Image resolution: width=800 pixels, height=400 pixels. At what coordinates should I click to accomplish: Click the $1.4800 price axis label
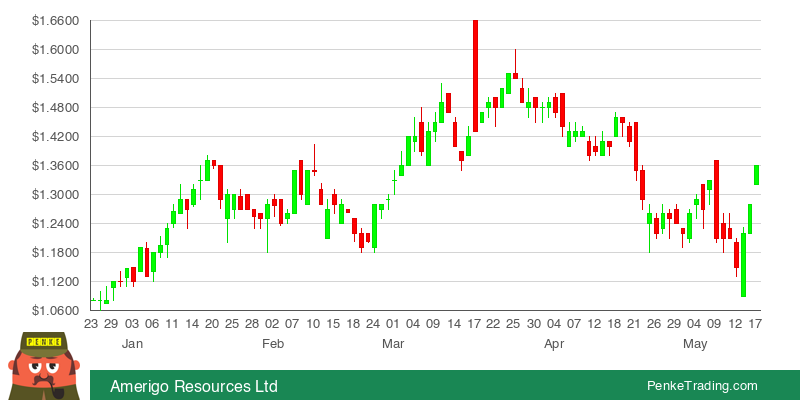point(55,108)
